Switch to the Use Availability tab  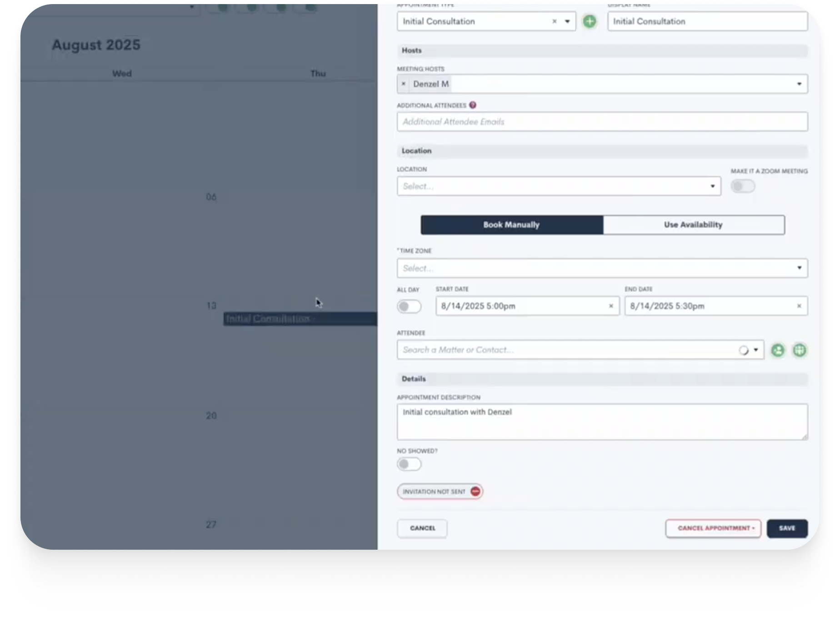click(693, 225)
